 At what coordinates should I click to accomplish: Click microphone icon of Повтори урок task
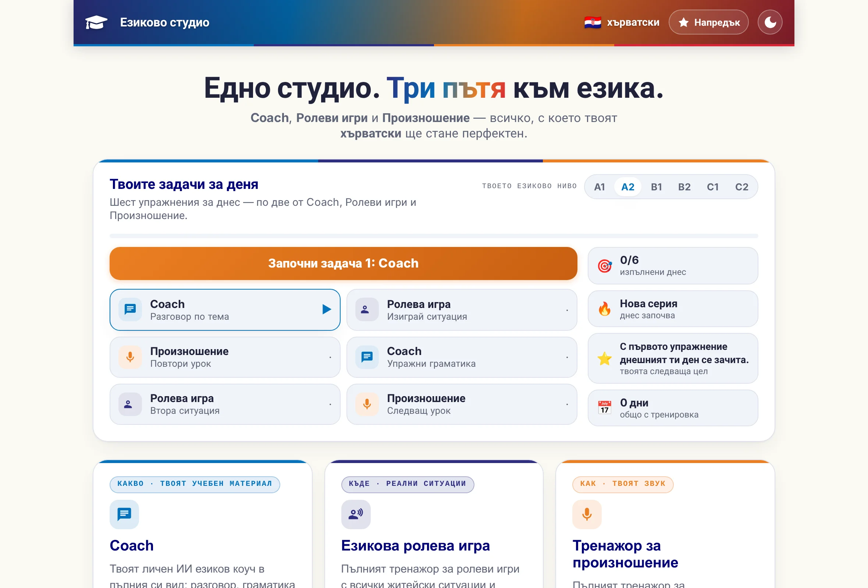[130, 357]
